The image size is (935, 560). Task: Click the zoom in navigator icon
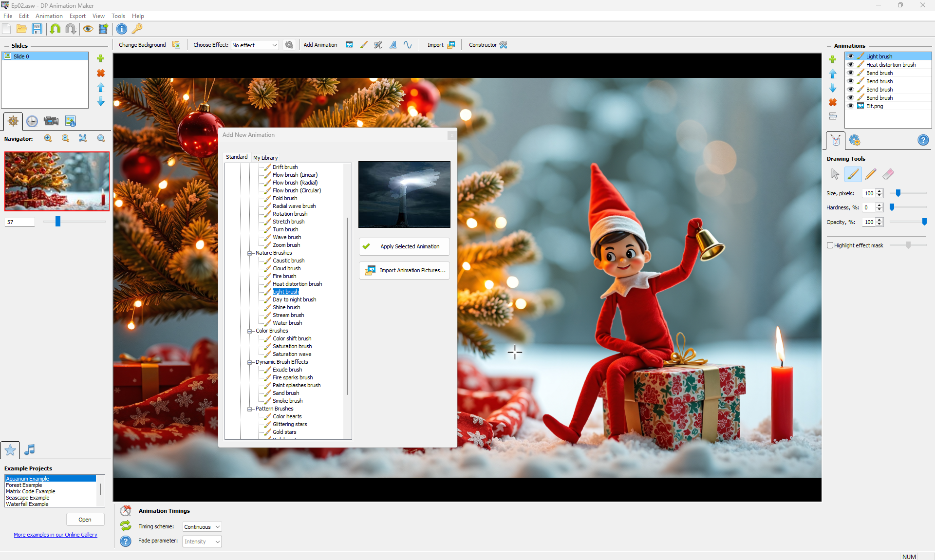[x=48, y=138]
